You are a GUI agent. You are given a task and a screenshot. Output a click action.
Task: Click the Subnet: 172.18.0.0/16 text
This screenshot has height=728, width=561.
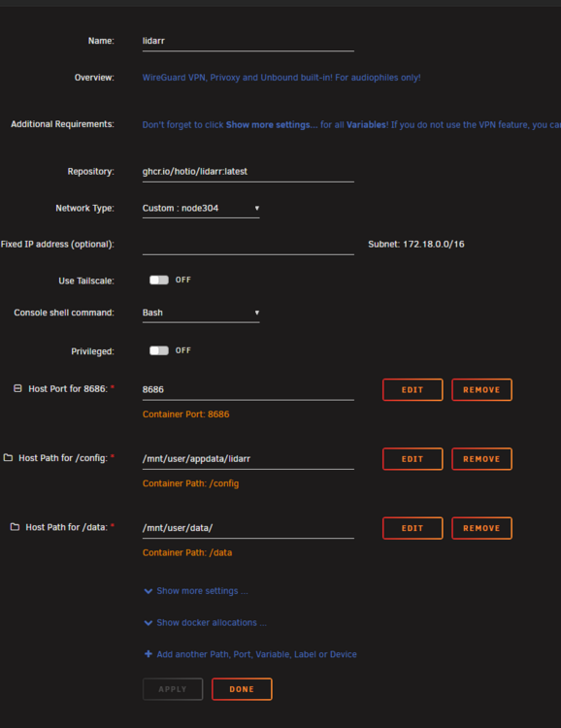tap(416, 245)
